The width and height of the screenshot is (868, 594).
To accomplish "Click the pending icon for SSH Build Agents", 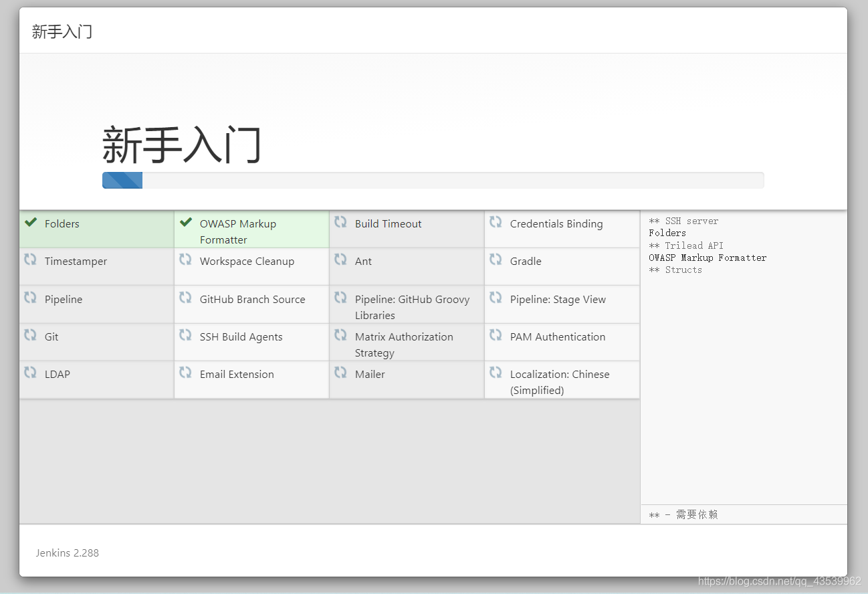I will point(185,335).
